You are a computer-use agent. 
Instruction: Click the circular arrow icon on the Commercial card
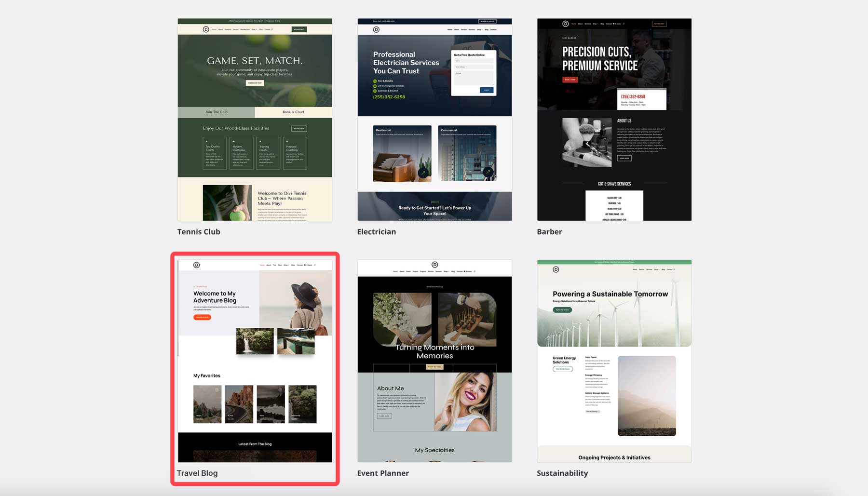(x=488, y=172)
